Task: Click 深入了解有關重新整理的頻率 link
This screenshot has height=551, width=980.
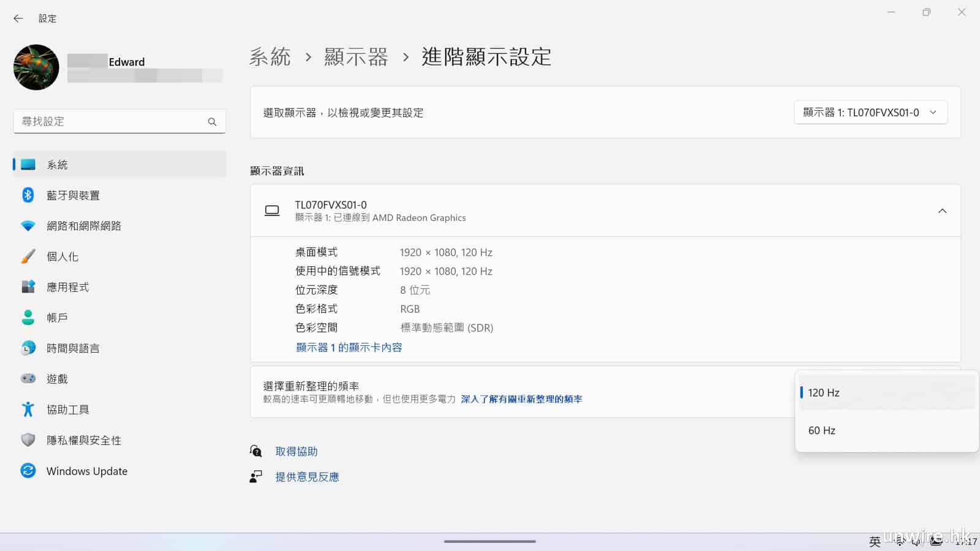Action: [x=521, y=399]
